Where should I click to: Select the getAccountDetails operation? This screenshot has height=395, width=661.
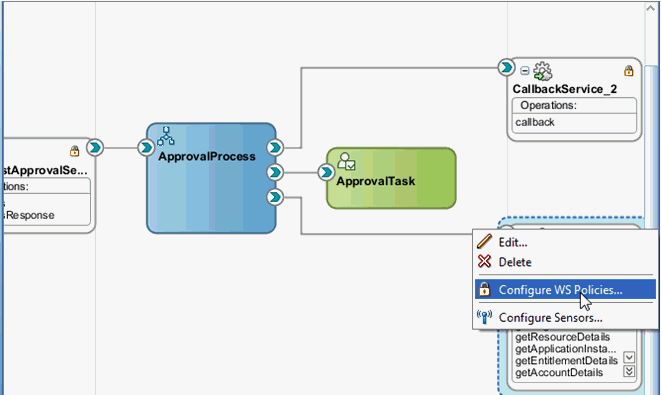559,373
